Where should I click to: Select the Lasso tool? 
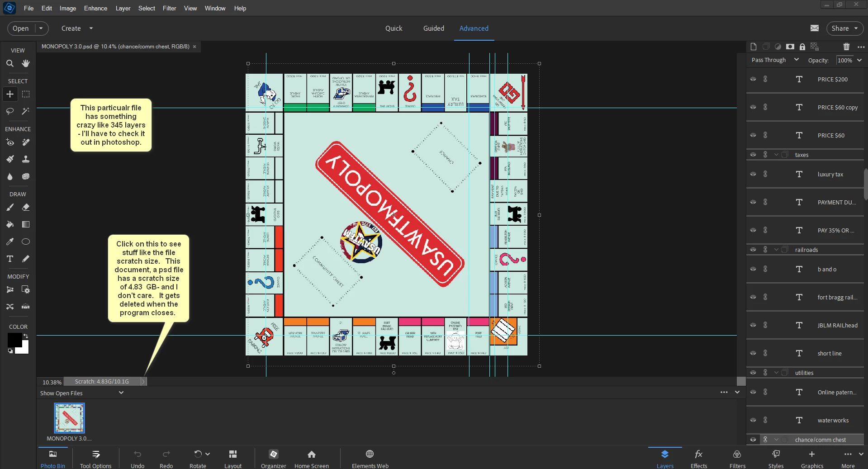pos(10,111)
